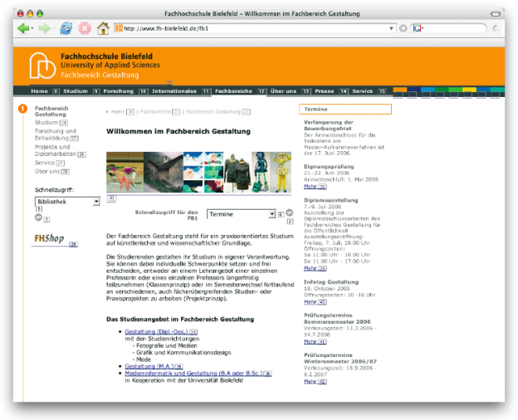Open the URL history dropdown arrow
The width and height of the screenshot is (518, 420).
391,28
